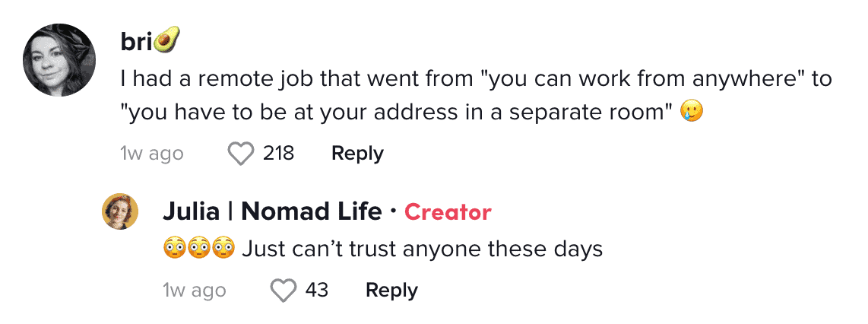
Task: Click the text "Just can't trust anyone these days"
Action: tap(423, 249)
